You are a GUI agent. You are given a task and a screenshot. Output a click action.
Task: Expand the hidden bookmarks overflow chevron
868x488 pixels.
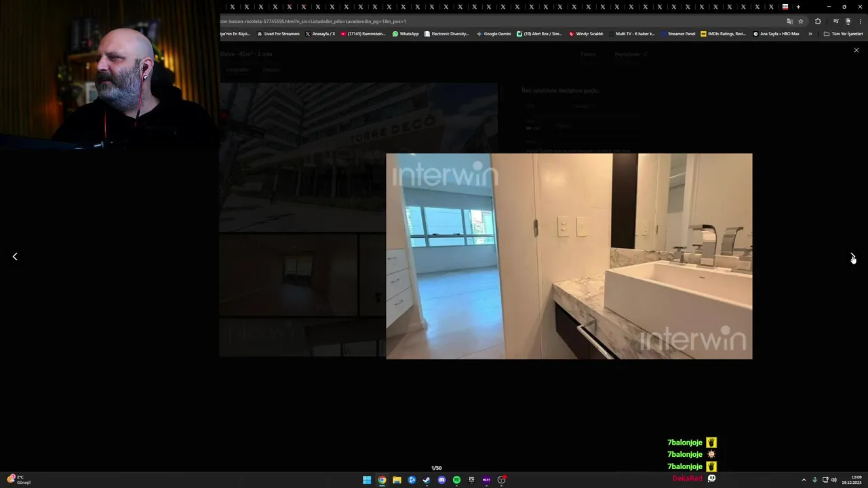[810, 34]
